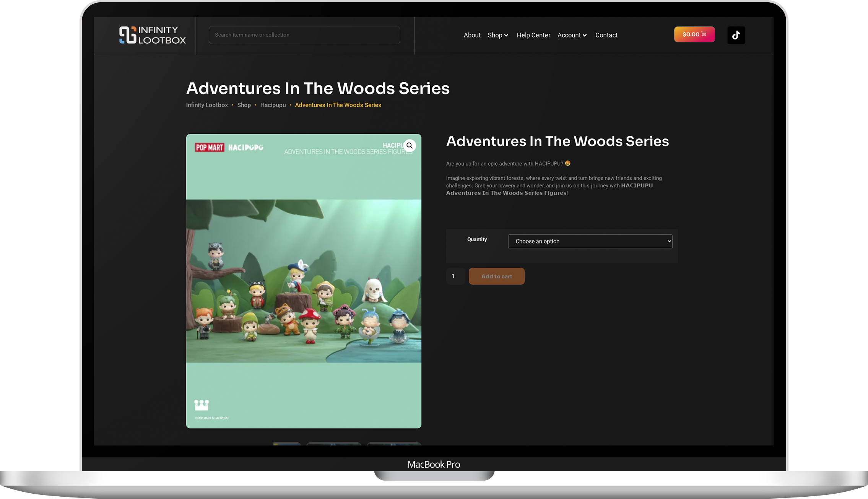Open the TikTok icon link
Screen dimensions: 868x499
pyautogui.click(x=736, y=35)
